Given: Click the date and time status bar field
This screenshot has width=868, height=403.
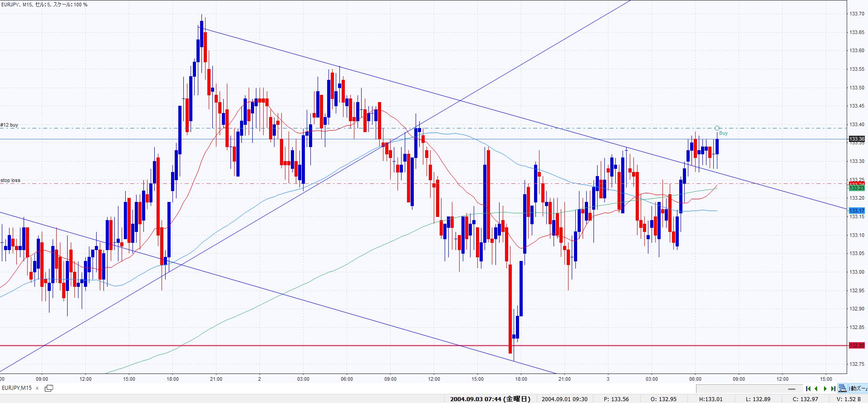Looking at the screenshot, I should [x=490, y=399].
